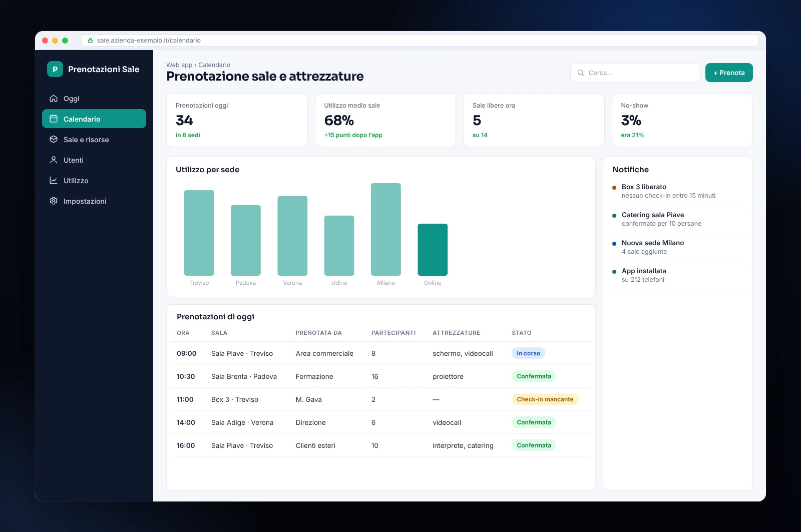This screenshot has height=532, width=801.
Task: Click the search magnifier icon
Action: [x=581, y=73]
